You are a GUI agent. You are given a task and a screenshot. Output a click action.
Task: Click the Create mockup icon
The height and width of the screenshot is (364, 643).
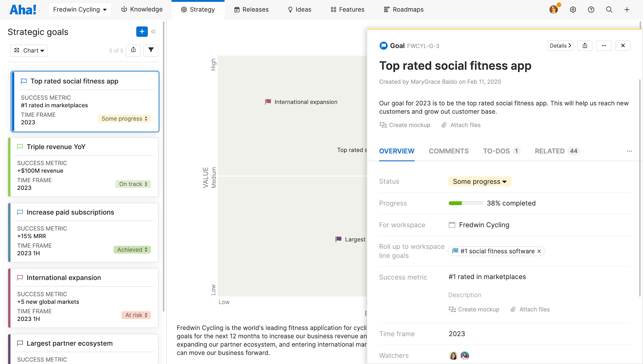tap(383, 125)
